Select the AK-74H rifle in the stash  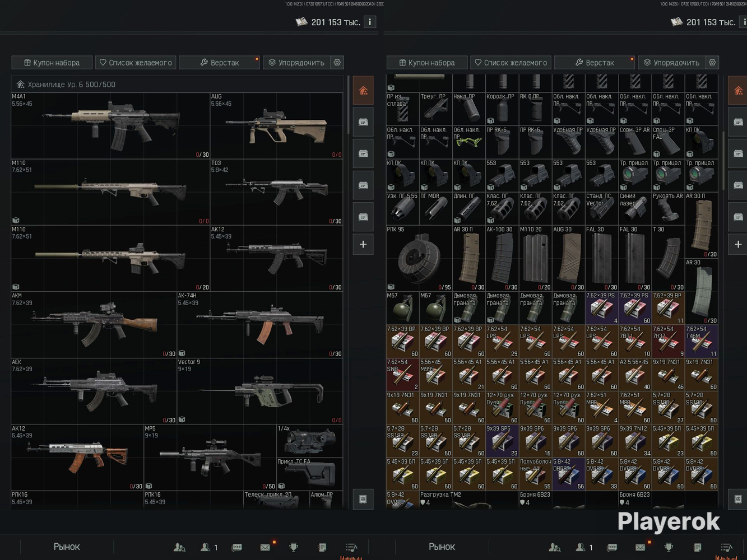click(260, 325)
